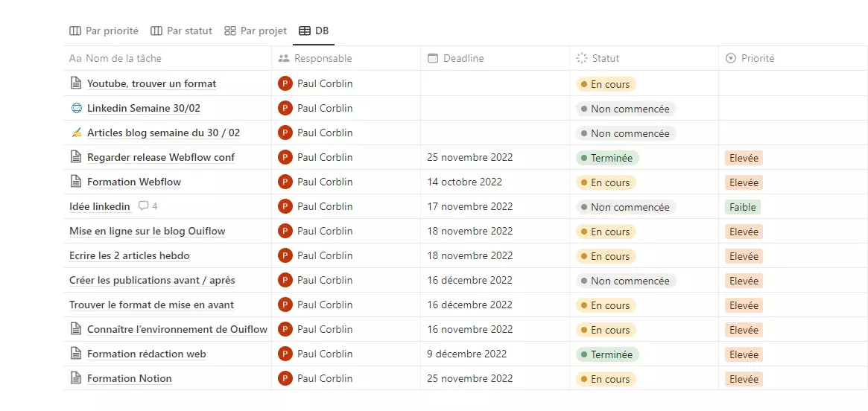This screenshot has height=411, width=868.
Task: Click En cours status of Formation Notion
Action: tap(606, 379)
